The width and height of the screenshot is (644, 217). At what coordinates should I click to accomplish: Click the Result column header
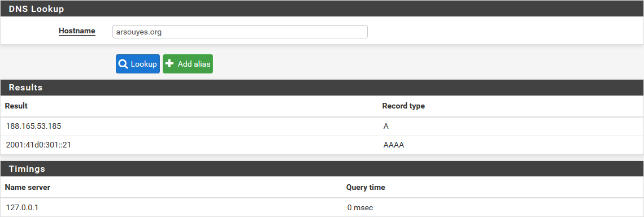pos(16,106)
